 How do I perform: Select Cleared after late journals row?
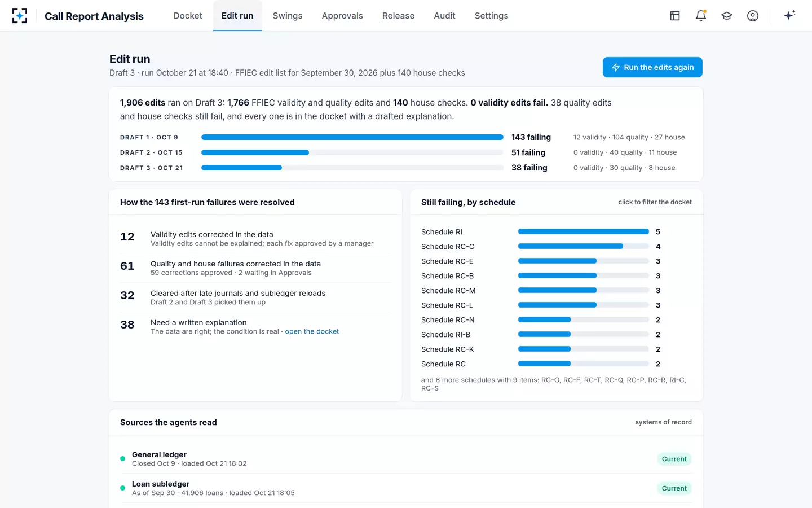point(255,297)
